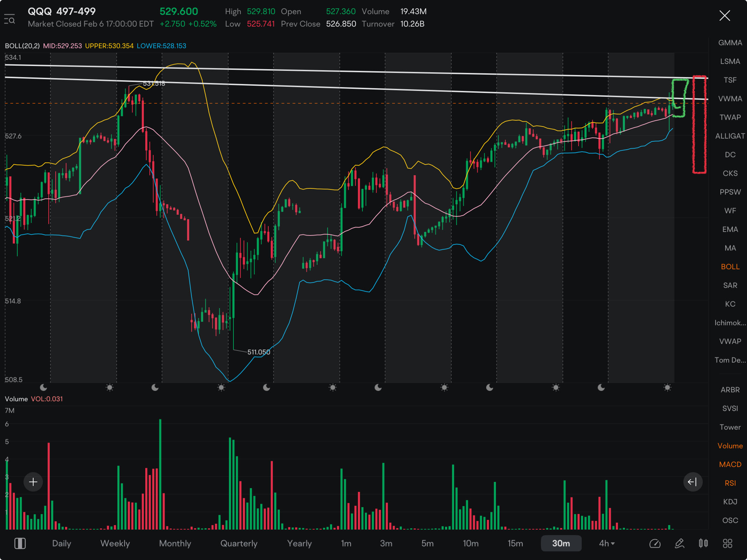Select the 15m interval
747x560 pixels.
coord(515,543)
